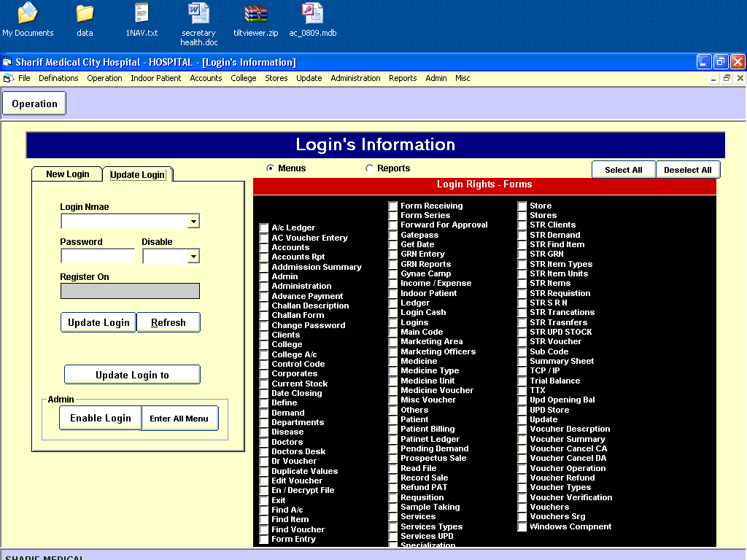Open My Documents desktop icon
The height and width of the screenshot is (560, 747).
pos(28,20)
